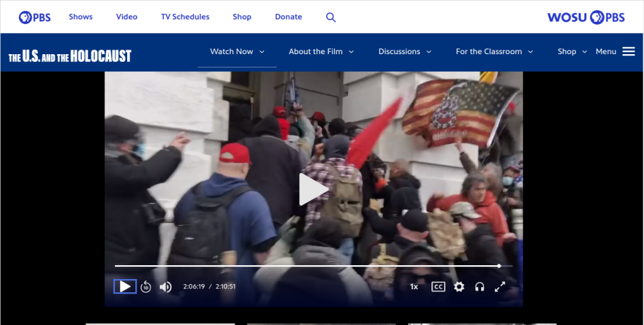Change 1x playback speed
644x325 pixels.
[x=414, y=287]
